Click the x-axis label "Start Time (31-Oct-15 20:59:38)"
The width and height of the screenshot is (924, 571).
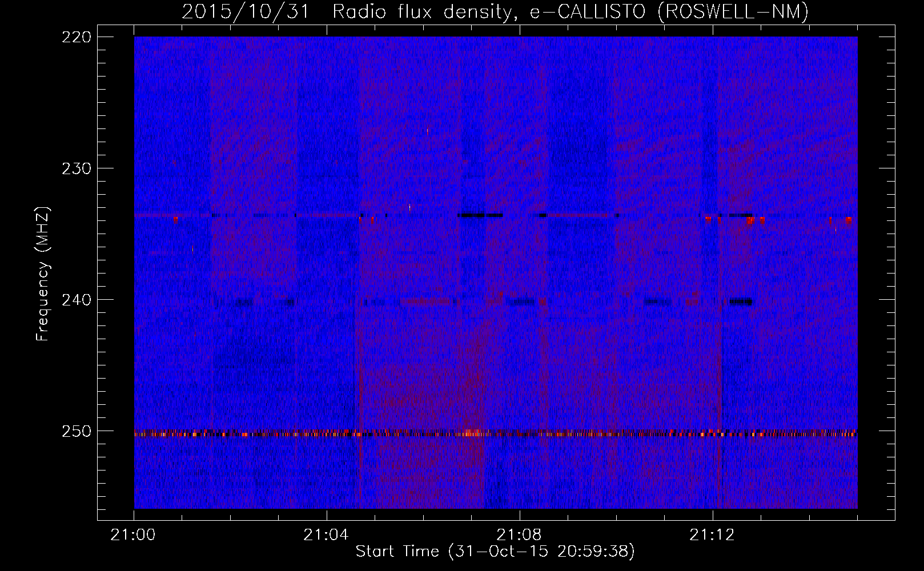tap(495, 552)
